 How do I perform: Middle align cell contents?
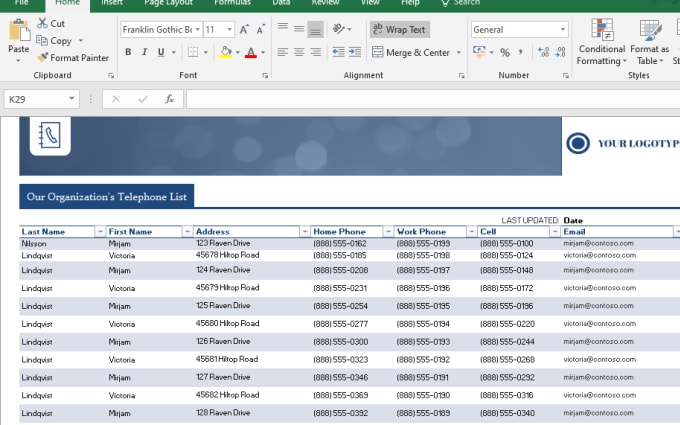click(x=299, y=29)
